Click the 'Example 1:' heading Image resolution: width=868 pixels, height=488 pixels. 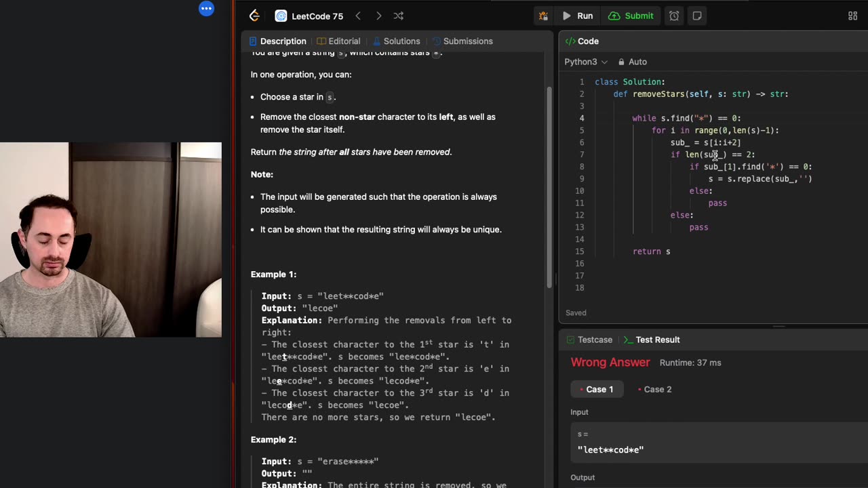(273, 274)
